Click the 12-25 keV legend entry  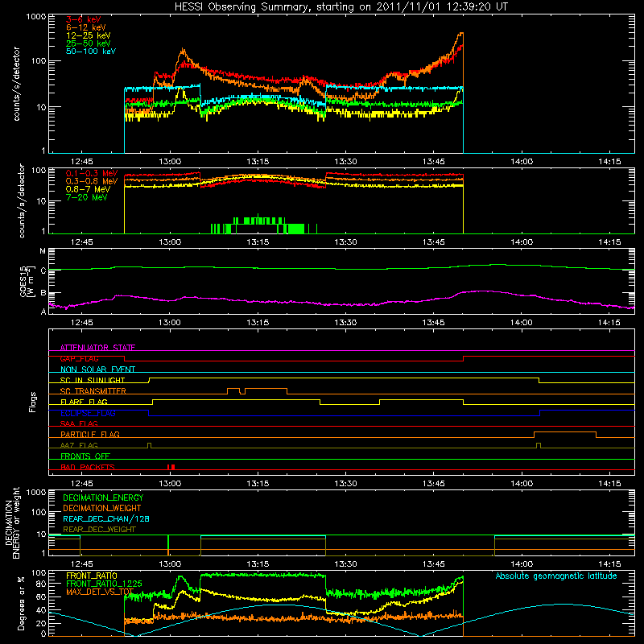[89, 35]
